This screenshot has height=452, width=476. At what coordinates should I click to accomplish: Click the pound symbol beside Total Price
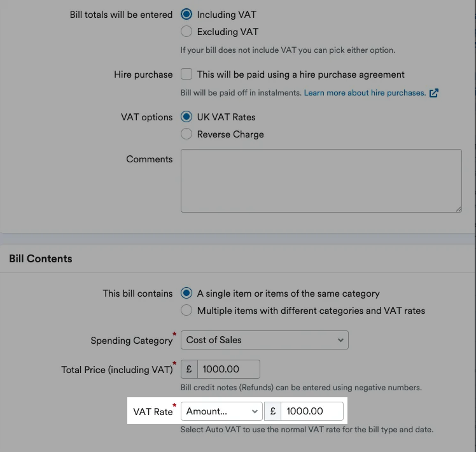[190, 369]
